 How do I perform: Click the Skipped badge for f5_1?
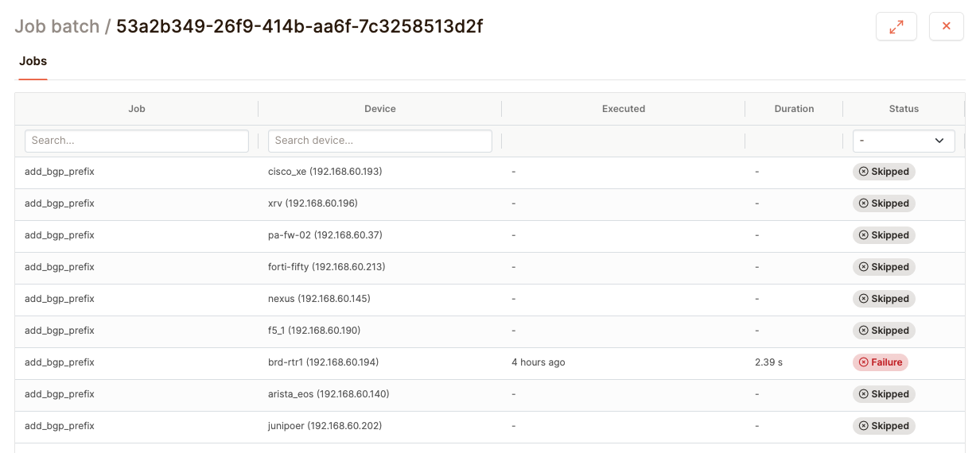pyautogui.click(x=884, y=331)
